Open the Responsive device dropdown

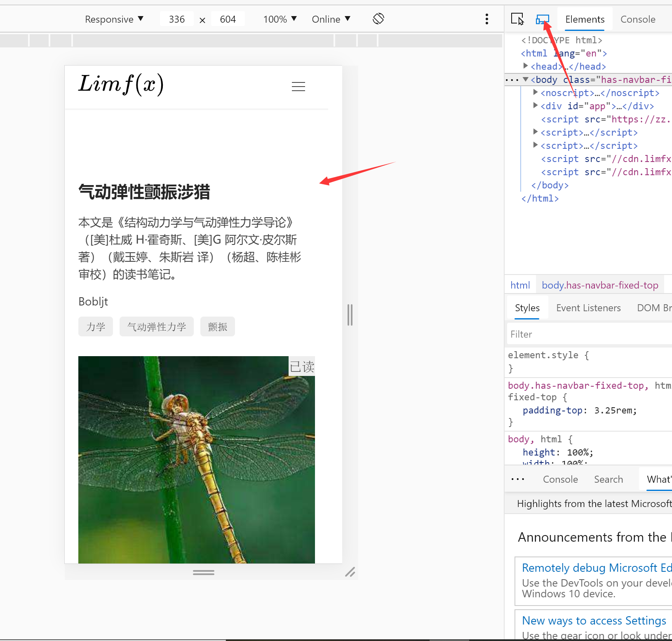pyautogui.click(x=114, y=19)
